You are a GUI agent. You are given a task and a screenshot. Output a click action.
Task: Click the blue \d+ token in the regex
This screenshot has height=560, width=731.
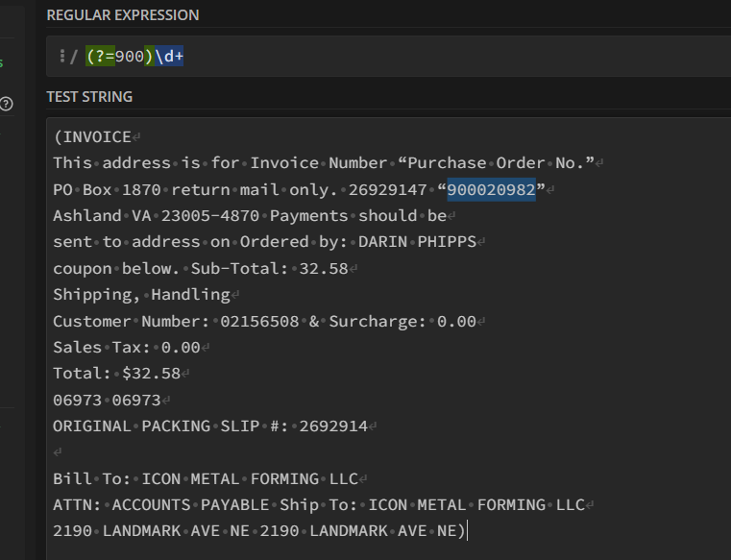pyautogui.click(x=169, y=57)
